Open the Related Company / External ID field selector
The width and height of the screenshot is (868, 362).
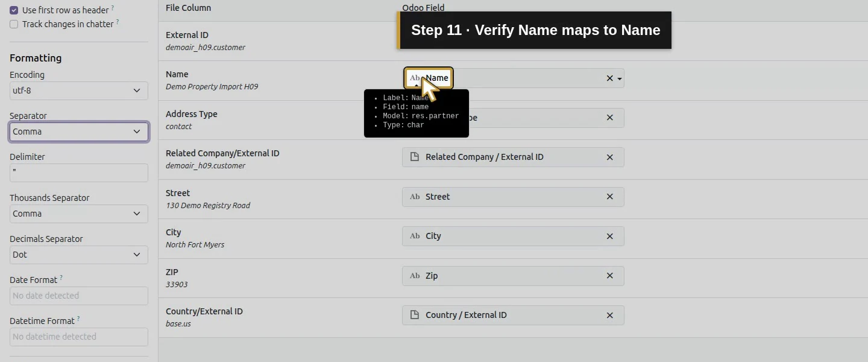(x=513, y=157)
